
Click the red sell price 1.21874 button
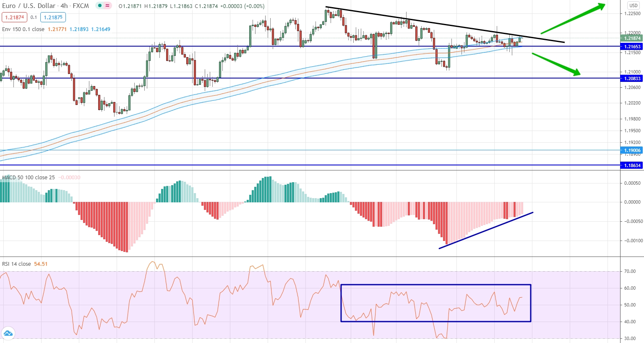tap(14, 17)
